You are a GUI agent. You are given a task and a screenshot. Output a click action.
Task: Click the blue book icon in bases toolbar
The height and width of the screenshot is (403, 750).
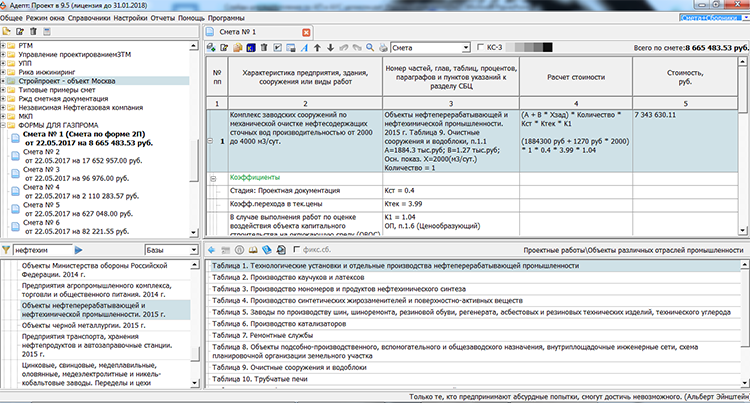coord(267,250)
